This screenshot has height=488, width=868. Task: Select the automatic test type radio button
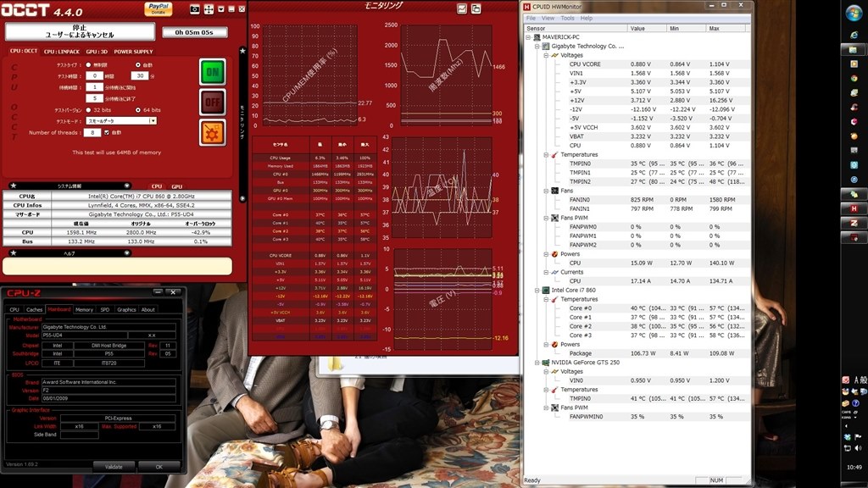tap(138, 64)
